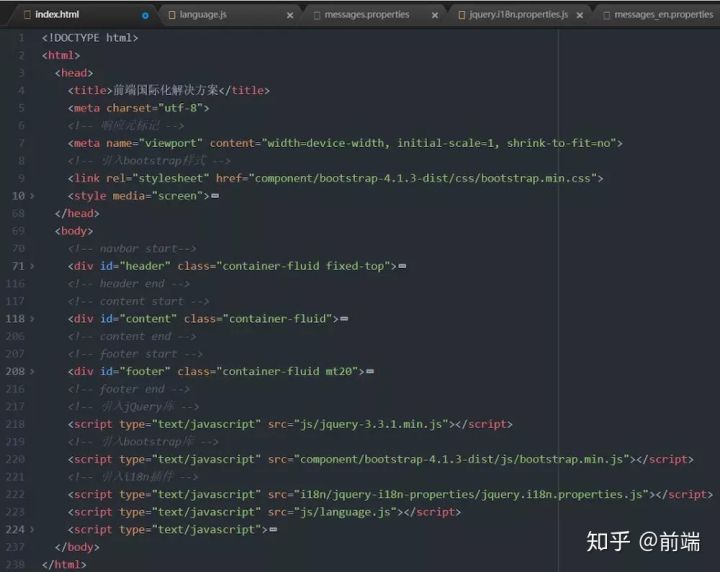Click the closing </head> tag
Image resolution: width=720 pixels, height=572 pixels.
(77, 214)
